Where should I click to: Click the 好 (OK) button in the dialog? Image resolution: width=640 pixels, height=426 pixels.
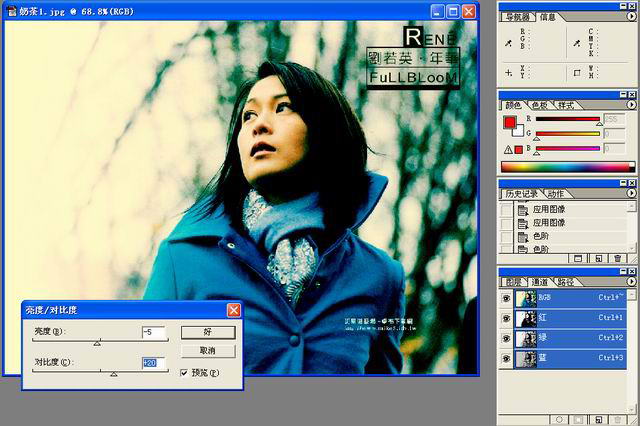[208, 332]
